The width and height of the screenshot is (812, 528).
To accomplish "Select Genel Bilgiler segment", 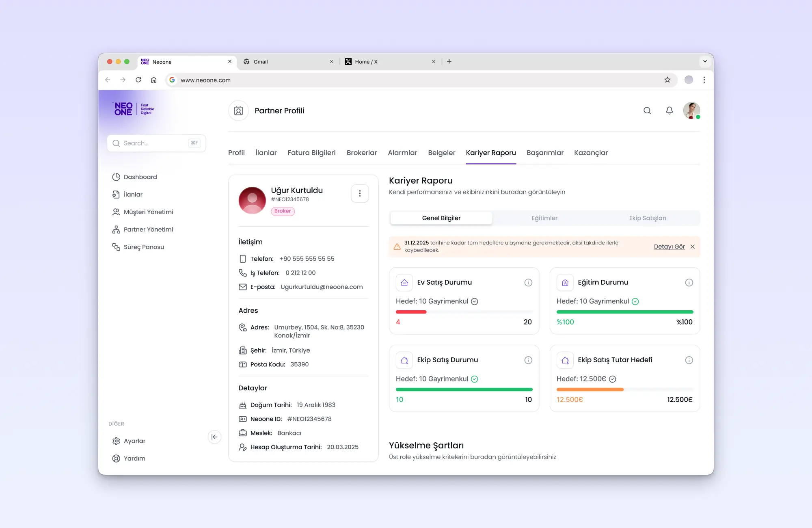I will [441, 218].
